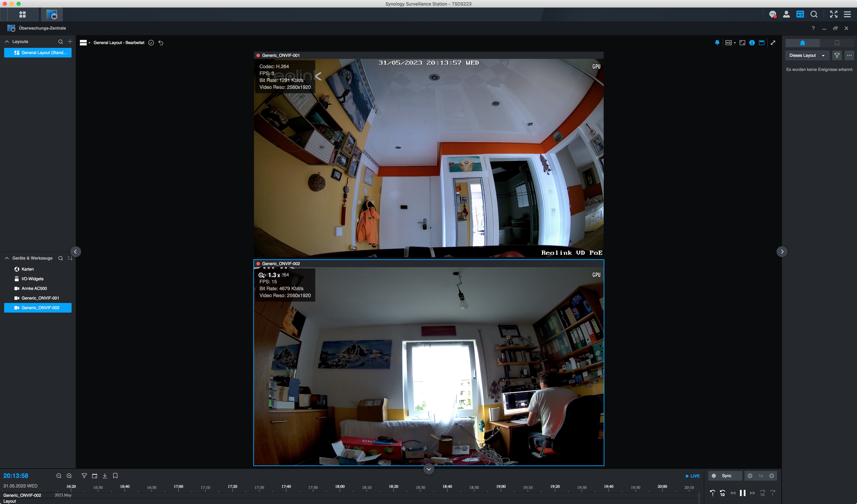Click the fullscreen expand arrows icon
Screen dimensions: 857x504
point(773,43)
